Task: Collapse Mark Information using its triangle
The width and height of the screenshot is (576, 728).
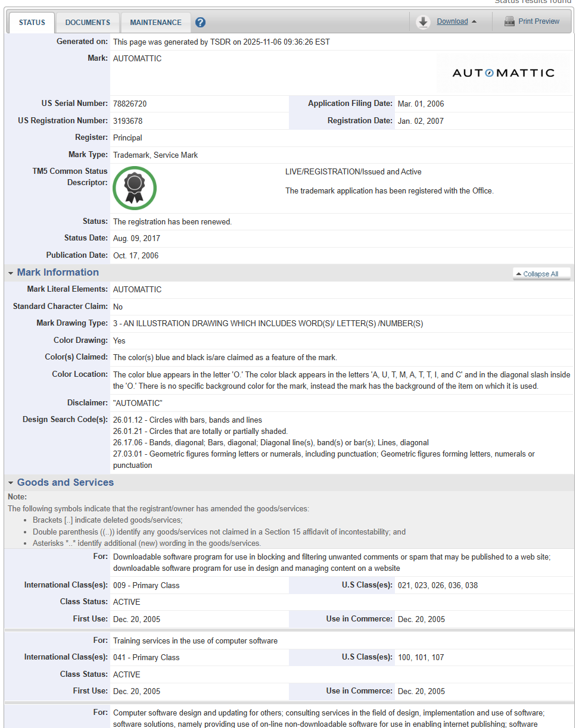Action: (x=11, y=273)
